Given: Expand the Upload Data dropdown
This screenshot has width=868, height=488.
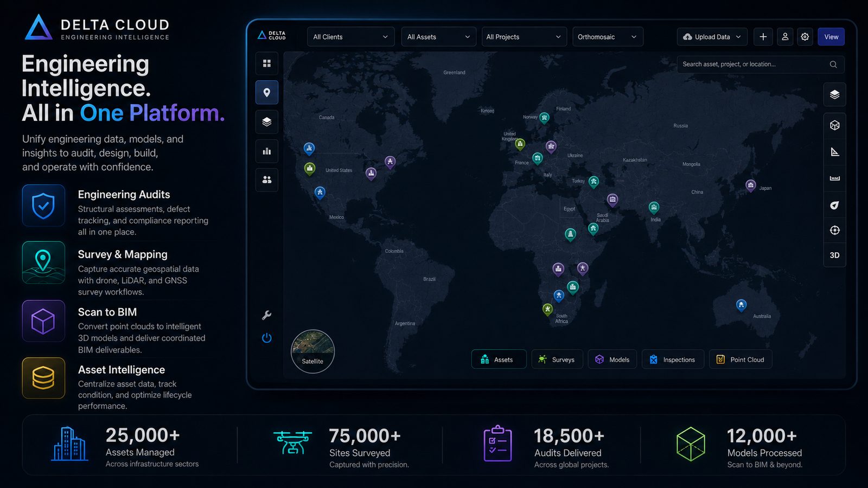Looking at the screenshot, I should click(x=712, y=37).
